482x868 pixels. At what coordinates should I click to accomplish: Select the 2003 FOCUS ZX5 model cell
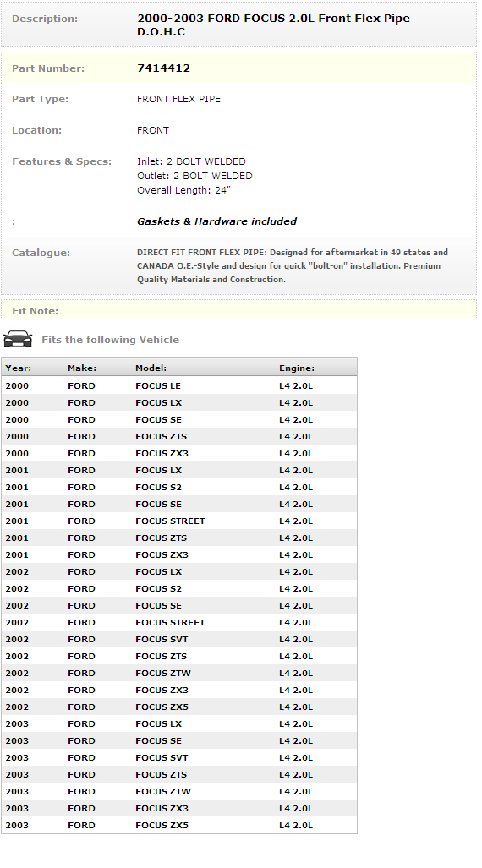[162, 825]
